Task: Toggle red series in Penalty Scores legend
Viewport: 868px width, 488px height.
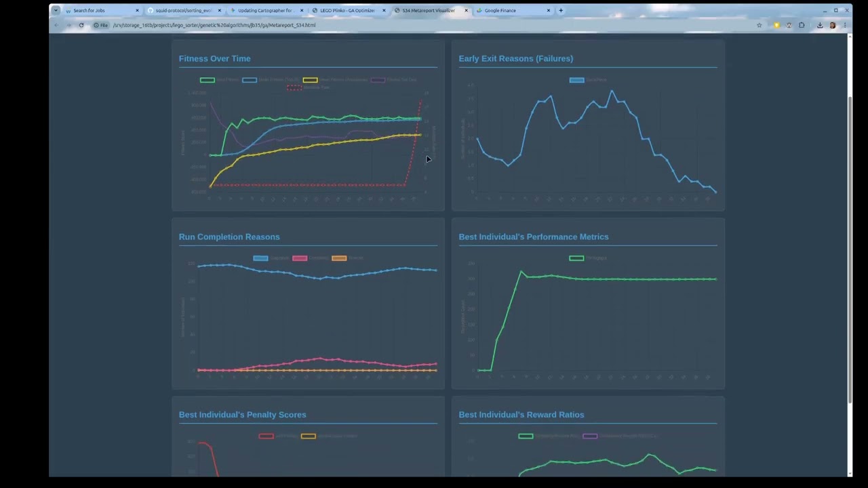Action: coord(267,436)
